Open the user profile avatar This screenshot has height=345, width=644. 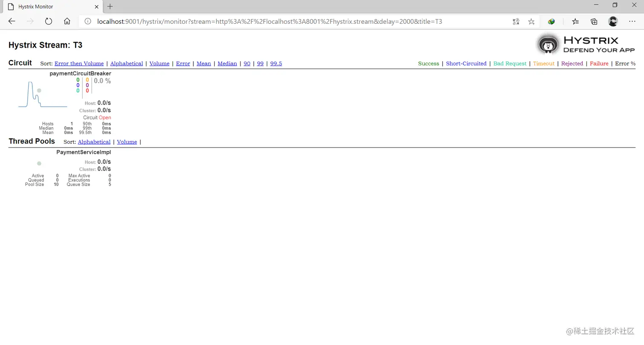[x=613, y=21]
